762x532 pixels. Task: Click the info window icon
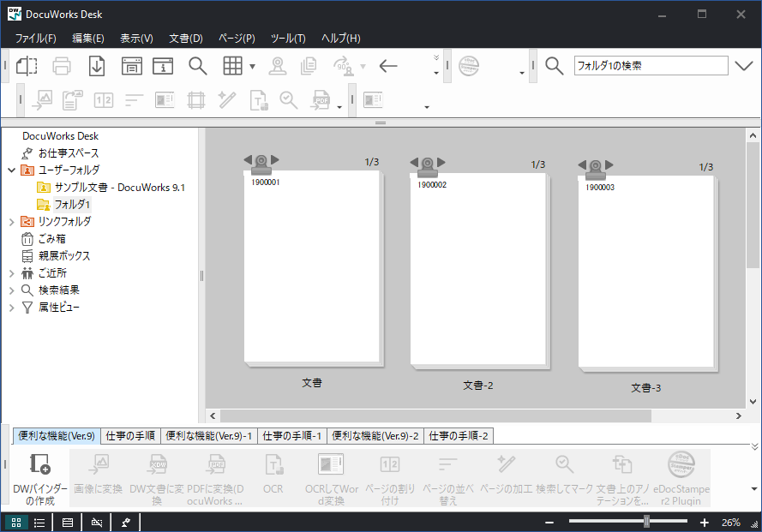[163, 66]
